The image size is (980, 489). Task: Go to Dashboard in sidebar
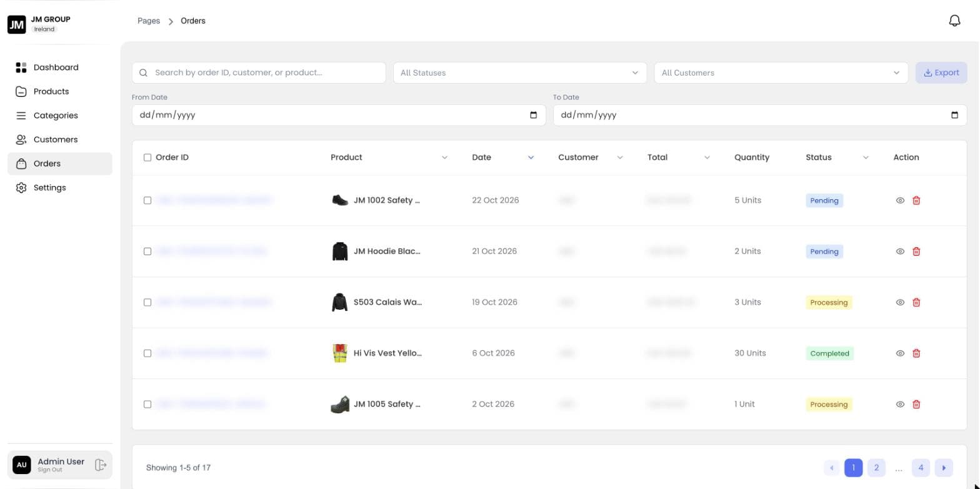tap(60, 67)
